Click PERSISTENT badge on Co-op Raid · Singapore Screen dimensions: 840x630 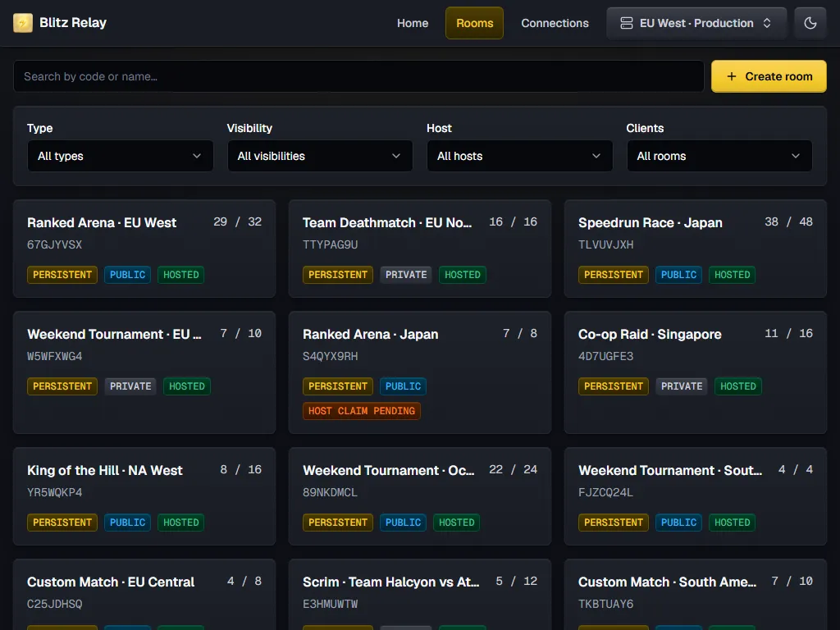click(614, 386)
